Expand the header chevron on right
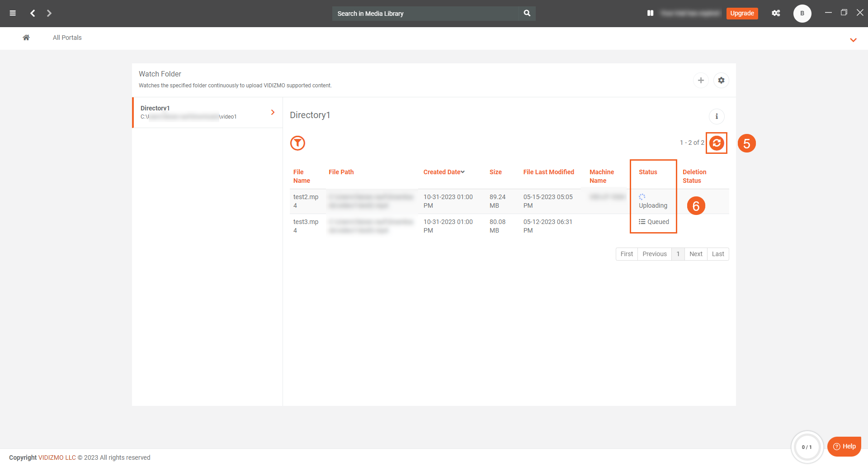The image size is (868, 467). [x=853, y=40]
